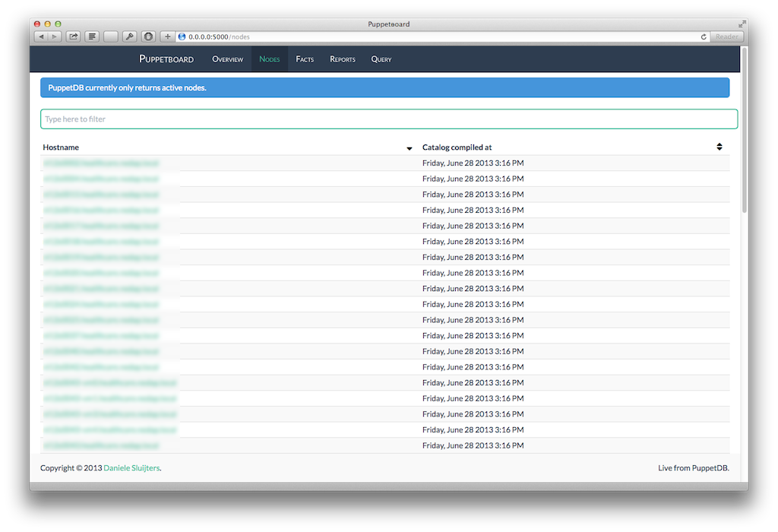Enter fullscreen using top-right arrows icon
778x532 pixels.
(742, 24)
